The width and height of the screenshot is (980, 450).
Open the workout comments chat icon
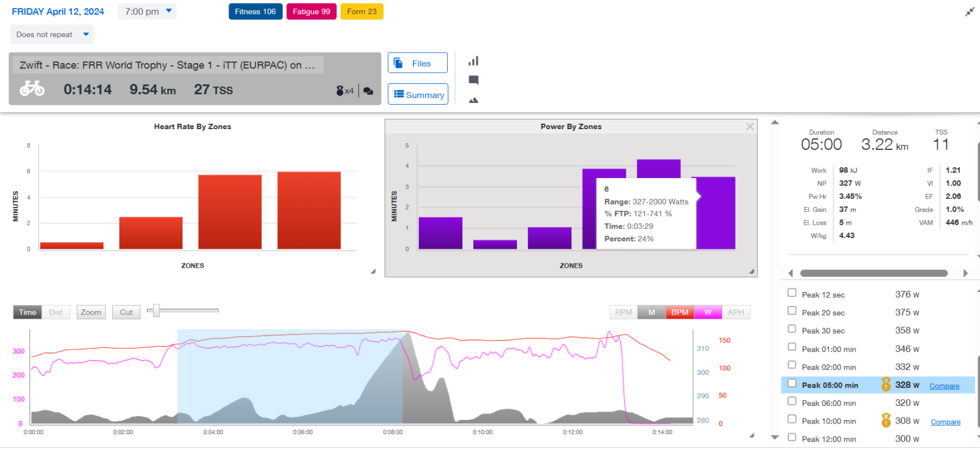(x=368, y=91)
